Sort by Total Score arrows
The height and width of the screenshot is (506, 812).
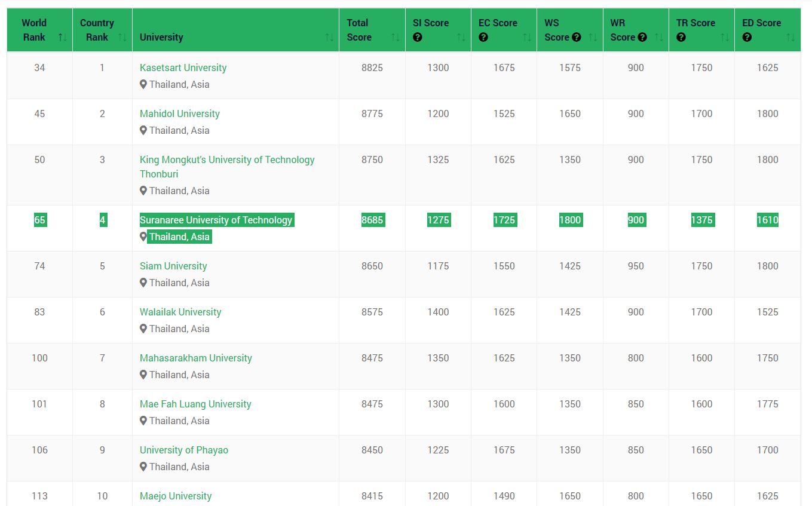[x=395, y=37]
